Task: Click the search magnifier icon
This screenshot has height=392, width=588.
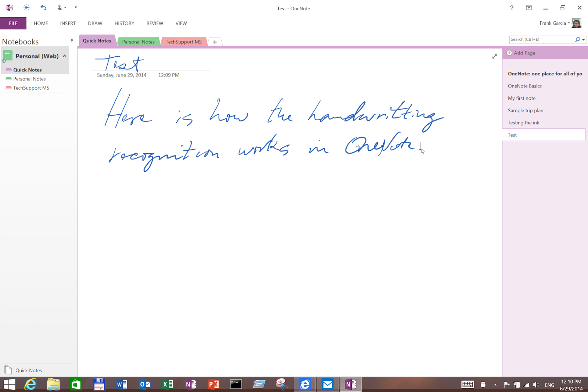Action: coord(578,39)
